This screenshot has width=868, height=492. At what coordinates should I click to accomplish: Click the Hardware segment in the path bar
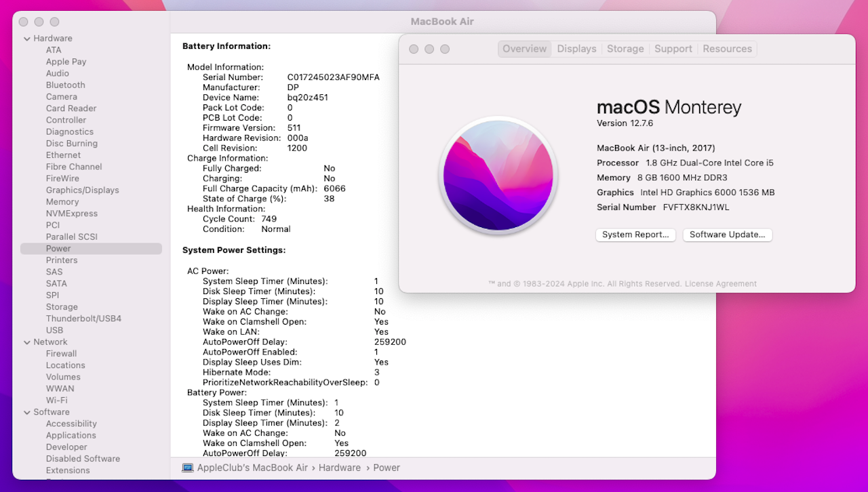pos(340,468)
